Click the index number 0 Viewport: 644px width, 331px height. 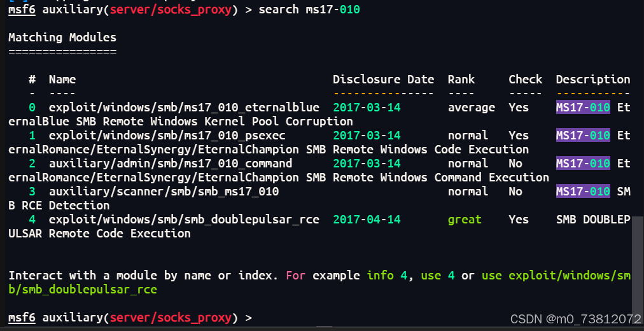[32, 108]
